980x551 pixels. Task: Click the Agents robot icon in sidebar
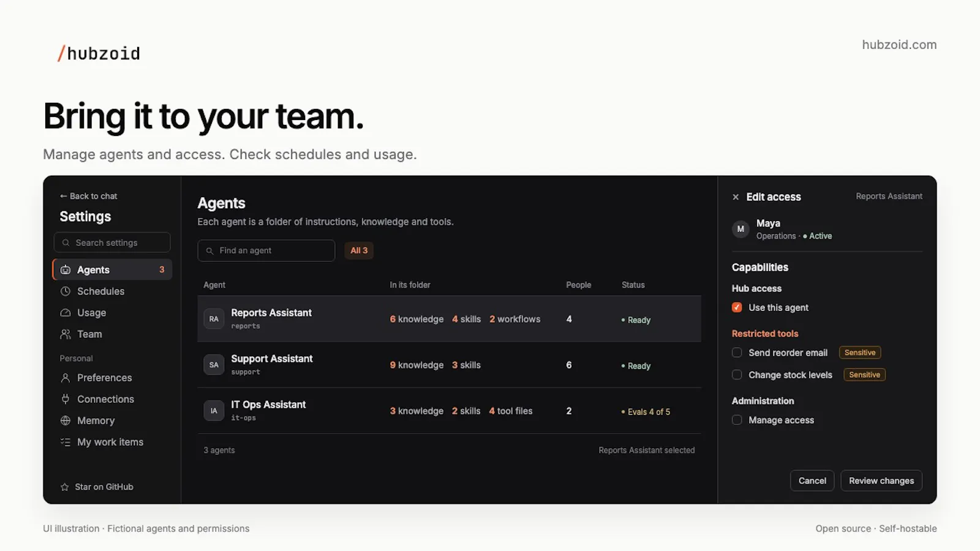[x=66, y=270]
